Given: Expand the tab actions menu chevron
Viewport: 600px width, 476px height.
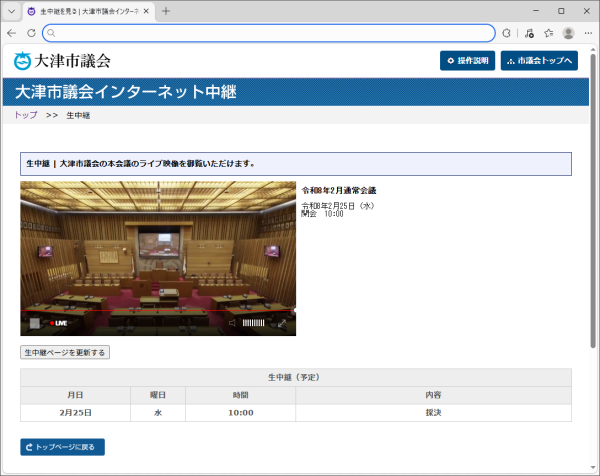Looking at the screenshot, I should click(x=11, y=11).
